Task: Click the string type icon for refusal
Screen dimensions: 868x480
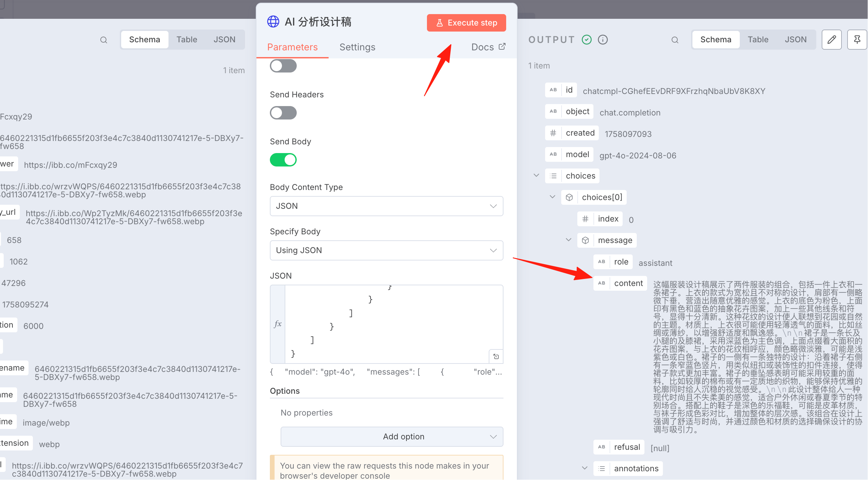Action: 601,447
